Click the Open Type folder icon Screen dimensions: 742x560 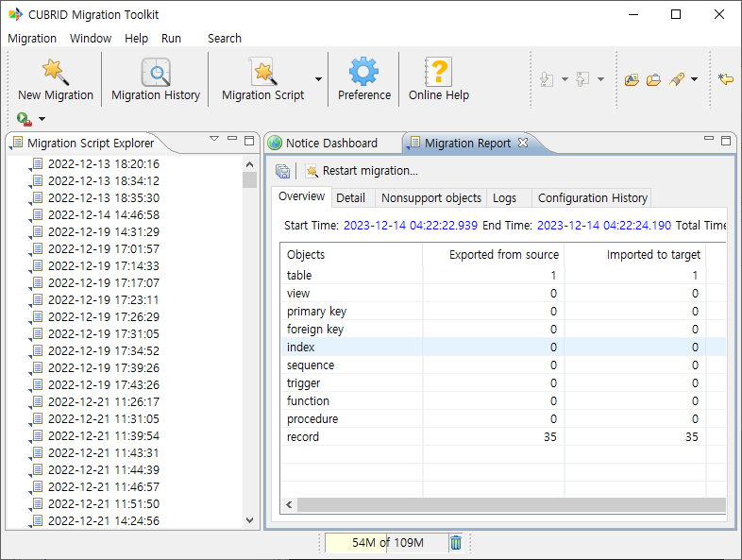tap(632, 80)
